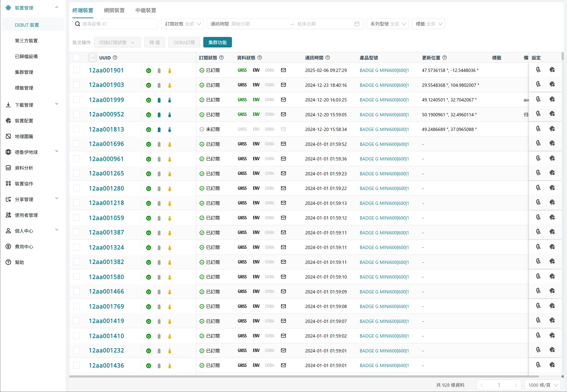Click calendar icon in date range filter

pyautogui.click(x=357, y=24)
